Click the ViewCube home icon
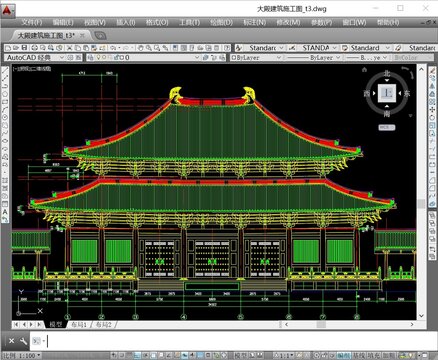 pos(364,70)
